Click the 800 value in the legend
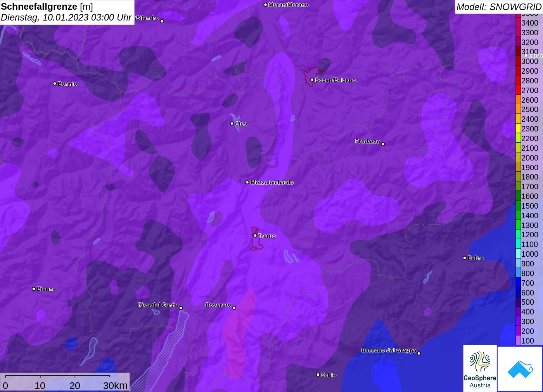 pos(528,273)
